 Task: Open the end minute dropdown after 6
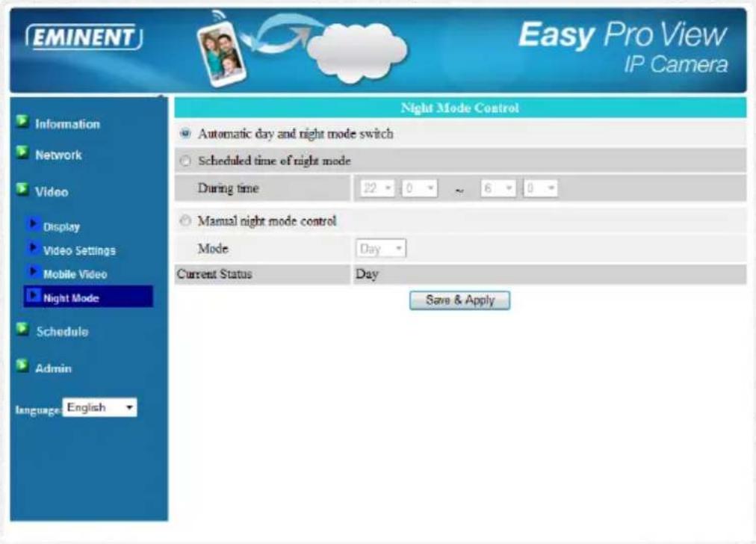coord(541,188)
